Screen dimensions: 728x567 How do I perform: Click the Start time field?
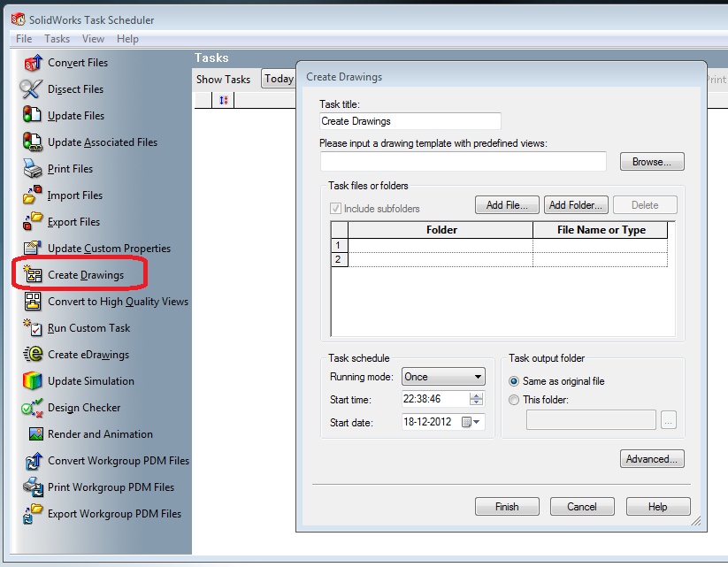tap(435, 399)
